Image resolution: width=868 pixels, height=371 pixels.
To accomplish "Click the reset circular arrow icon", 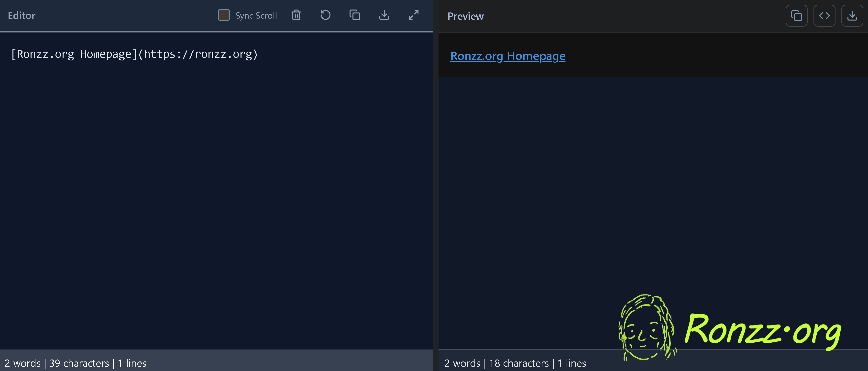I will [x=325, y=15].
